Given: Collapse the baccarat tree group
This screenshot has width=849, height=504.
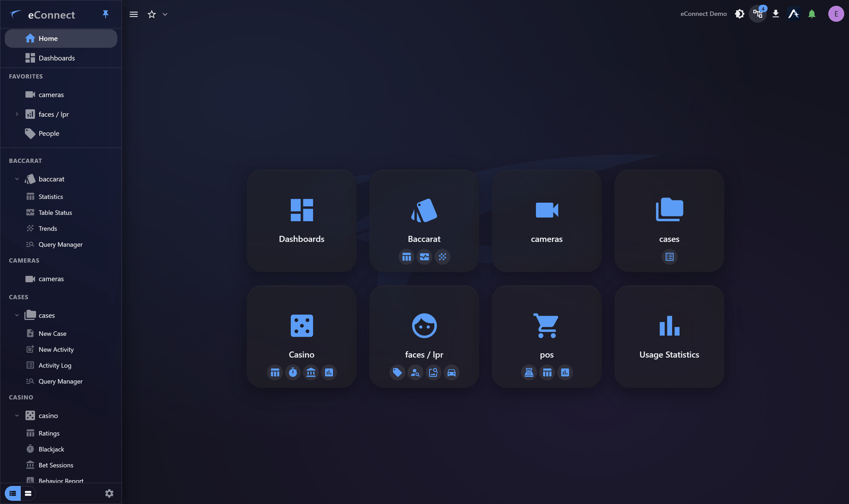Looking at the screenshot, I should tap(17, 179).
